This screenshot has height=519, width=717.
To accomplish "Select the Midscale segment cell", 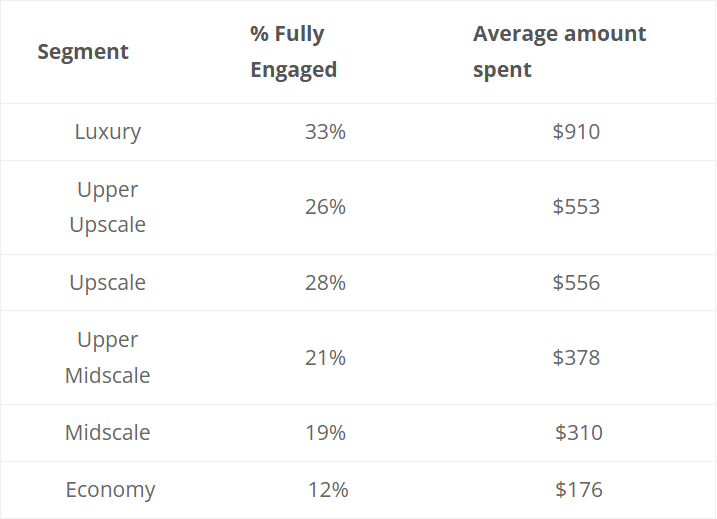I will [x=107, y=433].
